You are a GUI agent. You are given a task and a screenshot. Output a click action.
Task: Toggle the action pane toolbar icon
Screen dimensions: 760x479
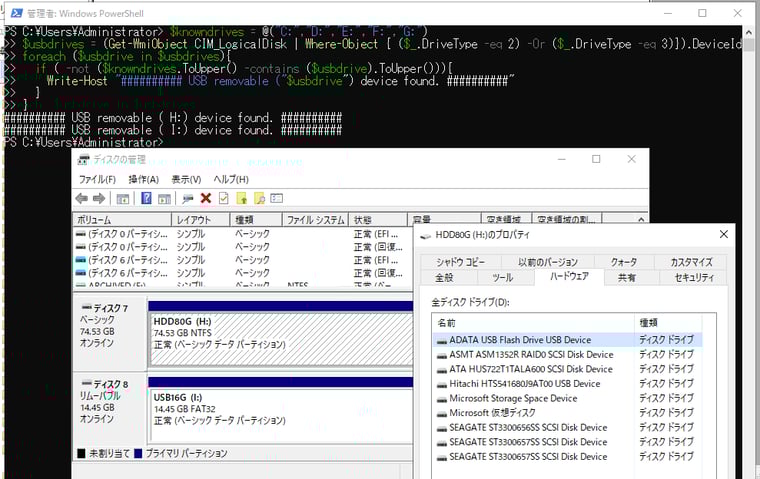point(164,198)
